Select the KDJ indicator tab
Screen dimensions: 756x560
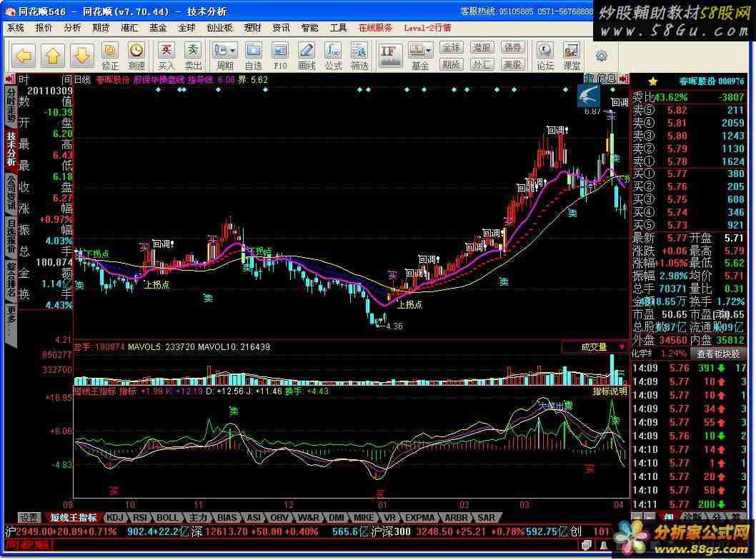(x=115, y=518)
